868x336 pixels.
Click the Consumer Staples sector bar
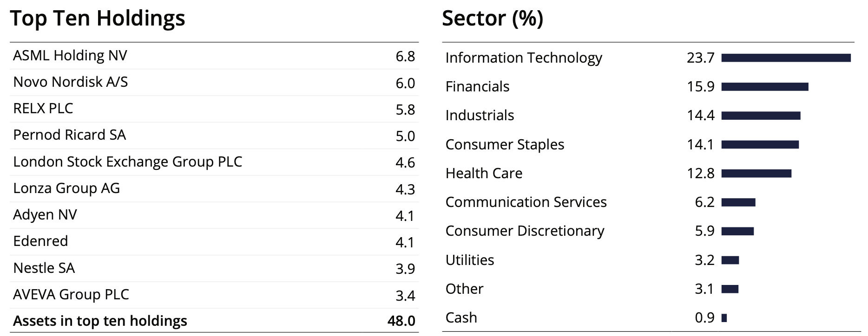coord(760,145)
